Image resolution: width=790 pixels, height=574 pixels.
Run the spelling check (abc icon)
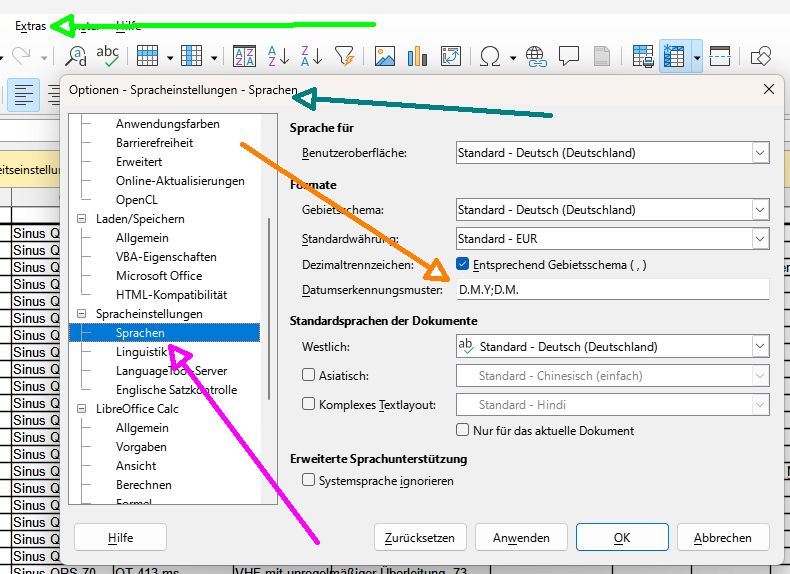107,56
